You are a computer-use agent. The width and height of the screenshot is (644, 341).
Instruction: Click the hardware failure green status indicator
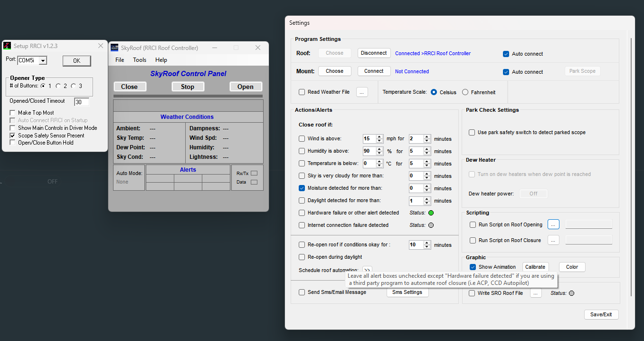point(431,213)
